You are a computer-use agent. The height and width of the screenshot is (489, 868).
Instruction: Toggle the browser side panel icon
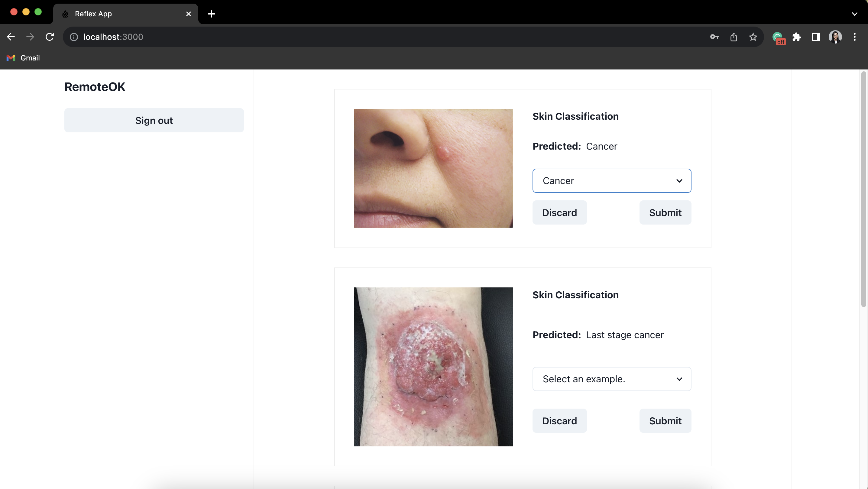(816, 37)
